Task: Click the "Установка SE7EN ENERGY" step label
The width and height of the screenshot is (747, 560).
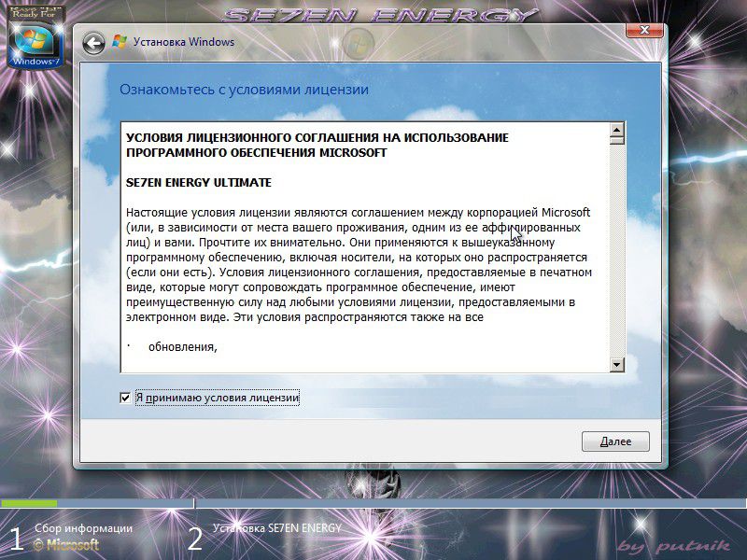Action: [x=276, y=527]
